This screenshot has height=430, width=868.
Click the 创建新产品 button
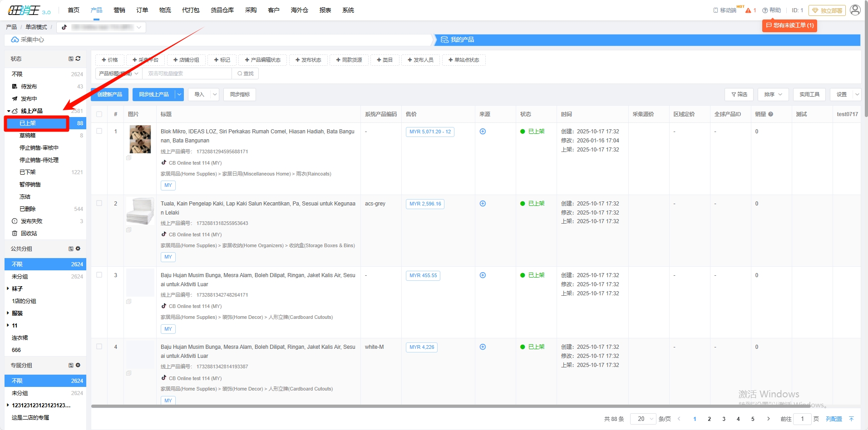coord(110,94)
